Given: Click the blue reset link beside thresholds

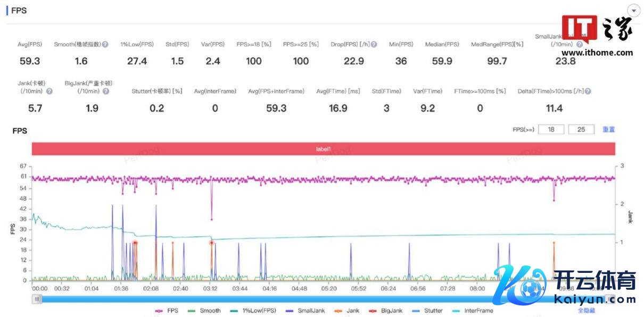Looking at the screenshot, I should click(608, 130).
